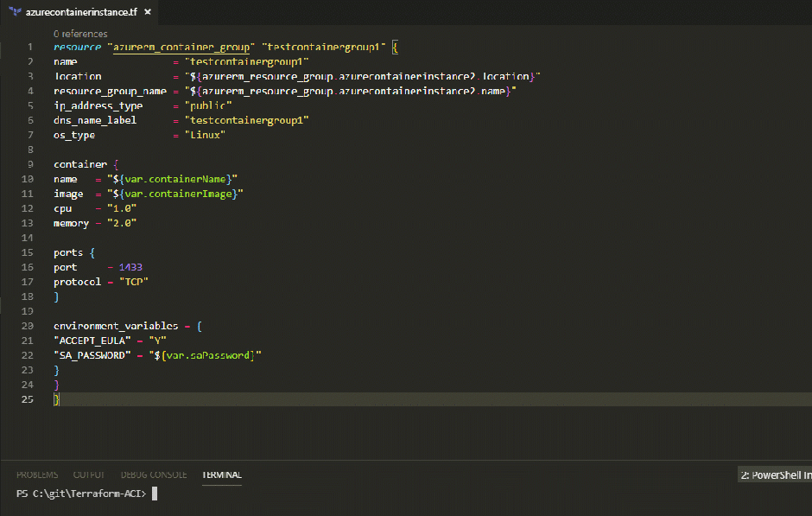This screenshot has width=812, height=516.
Task: Open the DEBUG CONSOLE panel tab
Action: pyautogui.click(x=153, y=475)
